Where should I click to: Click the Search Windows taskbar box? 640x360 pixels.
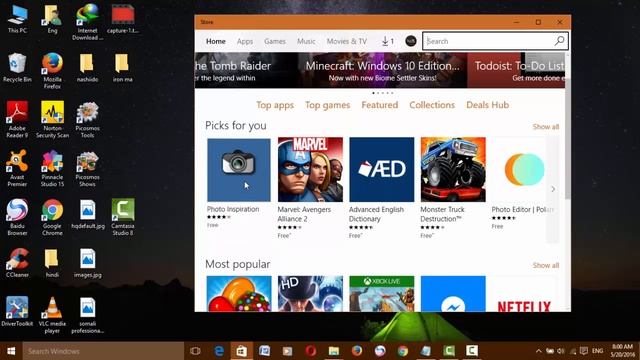pos(103,351)
